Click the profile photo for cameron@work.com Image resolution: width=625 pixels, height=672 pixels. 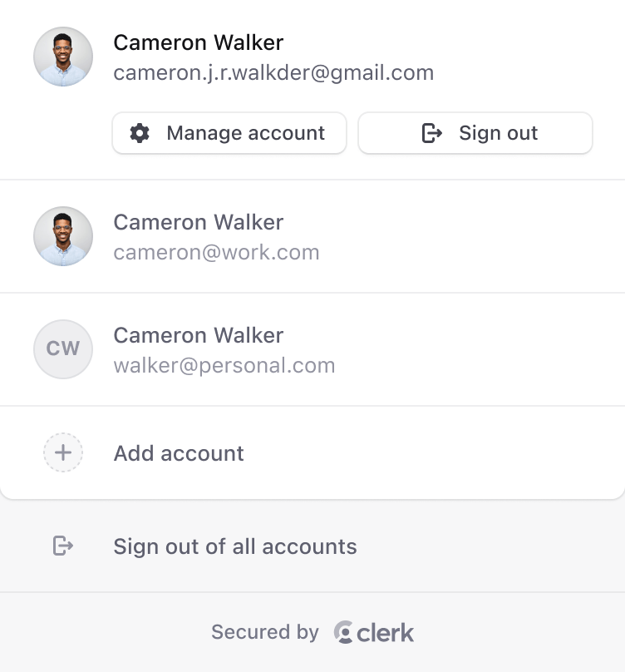tap(63, 236)
